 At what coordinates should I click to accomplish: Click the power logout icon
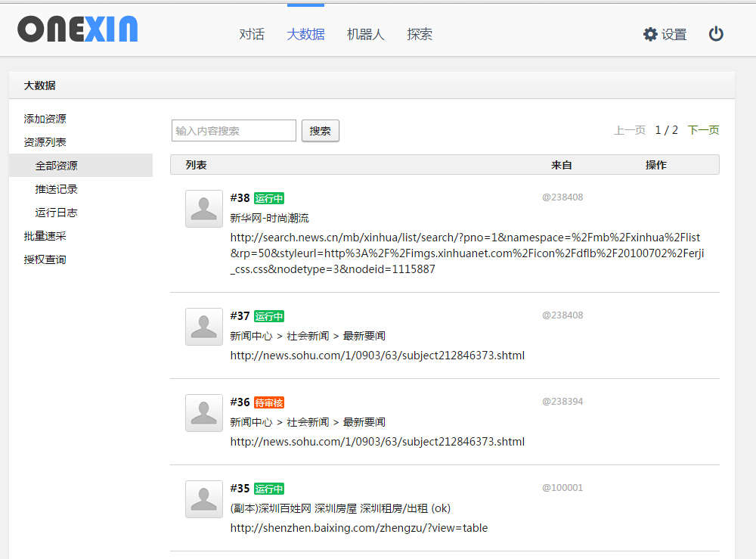716,34
